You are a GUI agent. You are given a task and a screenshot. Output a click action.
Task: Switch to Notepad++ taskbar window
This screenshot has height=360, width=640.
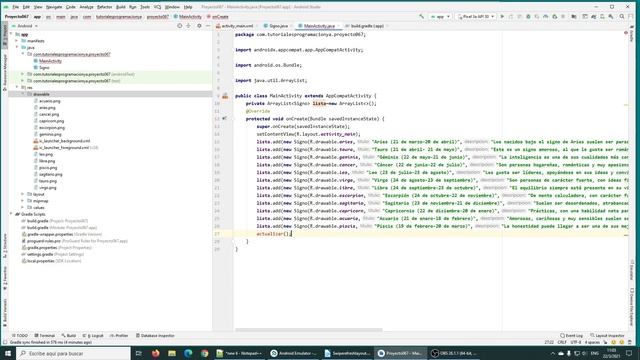point(239,353)
